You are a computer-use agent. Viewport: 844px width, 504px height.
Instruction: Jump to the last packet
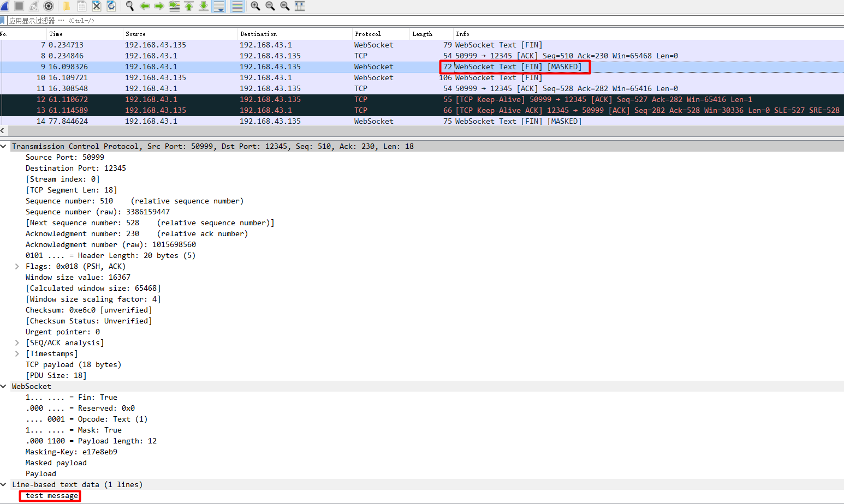pos(204,6)
